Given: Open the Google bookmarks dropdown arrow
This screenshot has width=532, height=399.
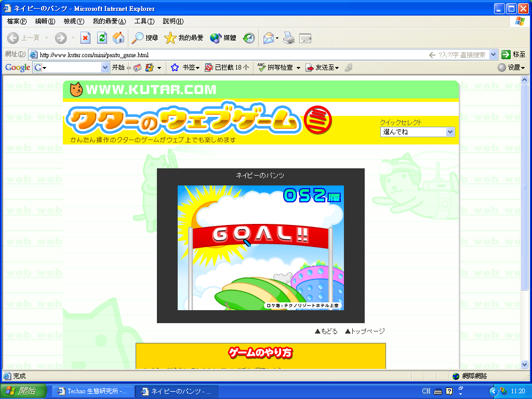Looking at the screenshot, I should (197, 68).
